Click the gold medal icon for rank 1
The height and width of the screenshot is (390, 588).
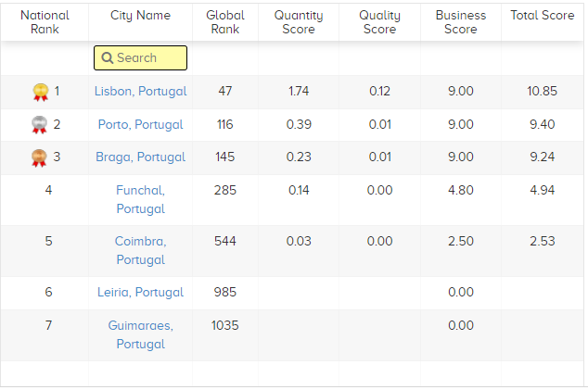[x=41, y=92]
